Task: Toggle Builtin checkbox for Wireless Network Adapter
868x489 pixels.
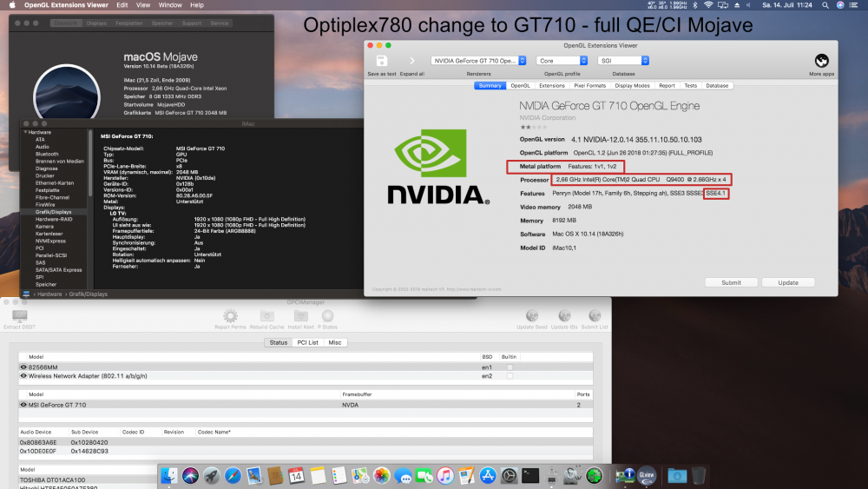Action: pyautogui.click(x=510, y=376)
